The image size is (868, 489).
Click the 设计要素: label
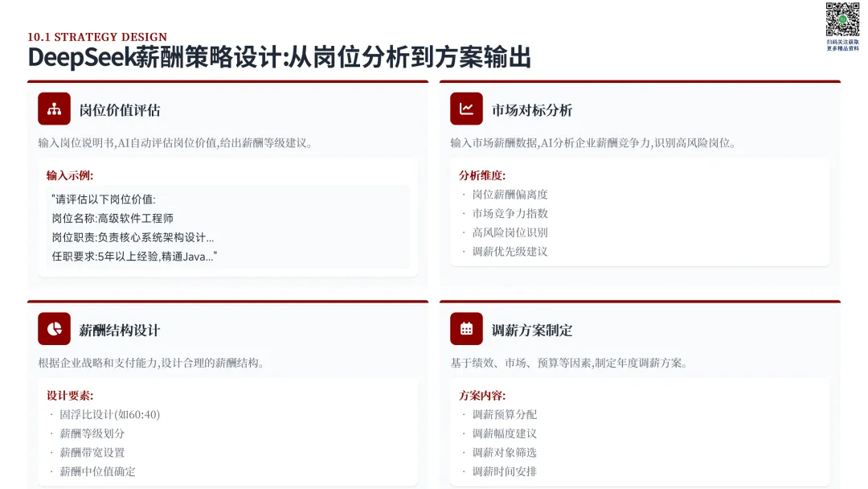tap(70, 396)
